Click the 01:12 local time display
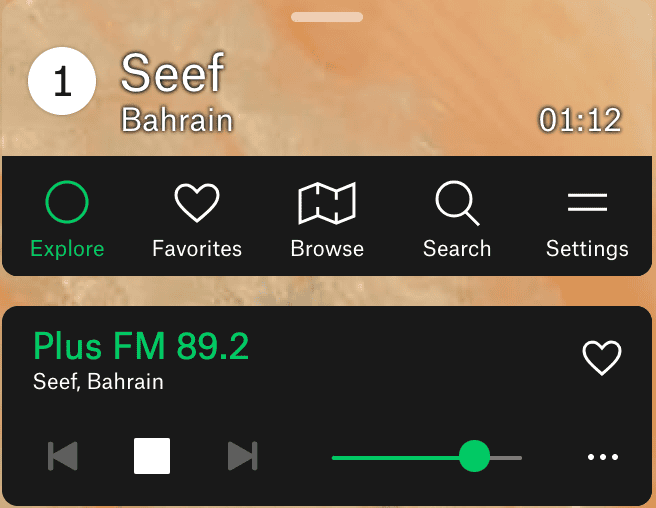The height and width of the screenshot is (508, 656). [x=580, y=120]
